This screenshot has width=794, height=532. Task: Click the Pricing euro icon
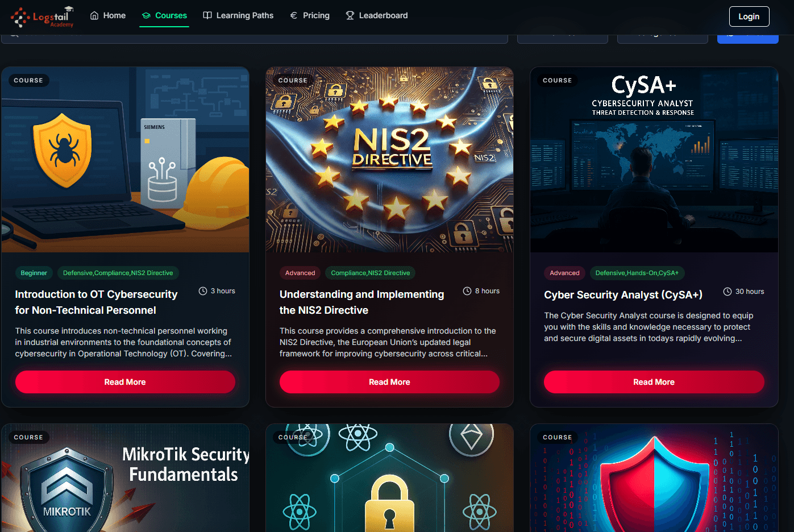293,15
